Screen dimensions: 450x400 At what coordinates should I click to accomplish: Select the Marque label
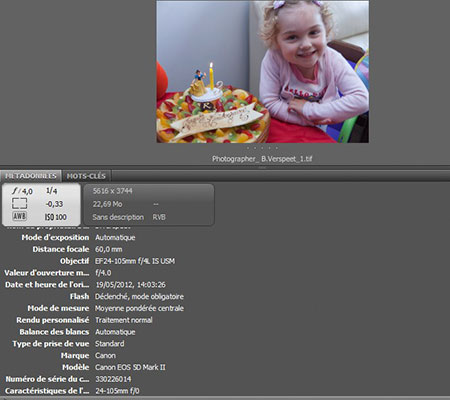[75, 355]
